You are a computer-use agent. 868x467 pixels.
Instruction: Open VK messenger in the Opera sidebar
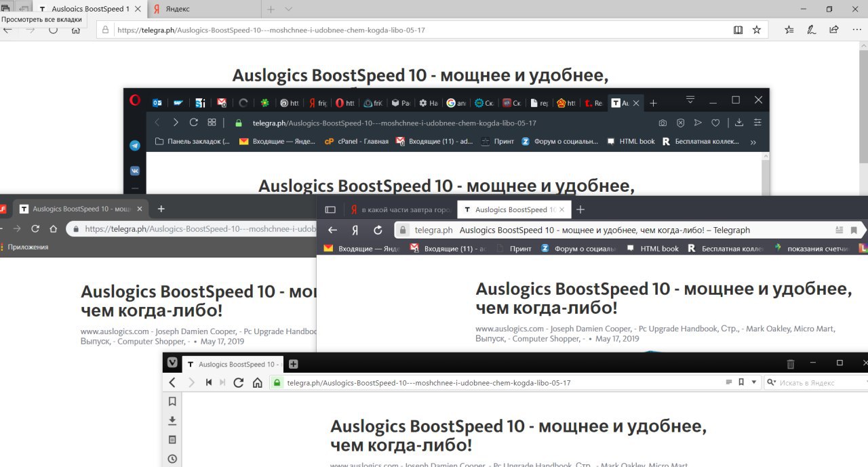[135, 170]
